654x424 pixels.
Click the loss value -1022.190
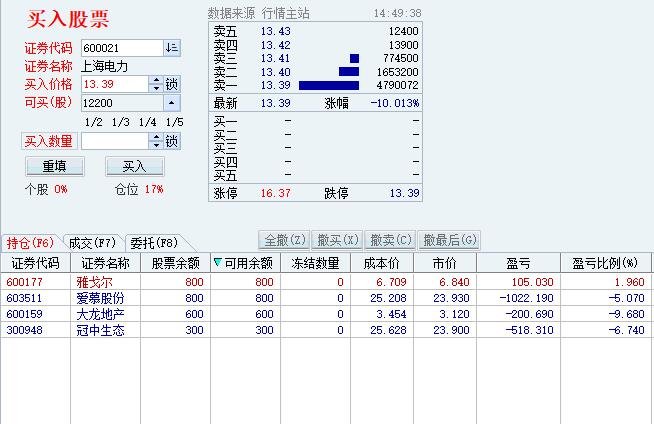point(526,298)
